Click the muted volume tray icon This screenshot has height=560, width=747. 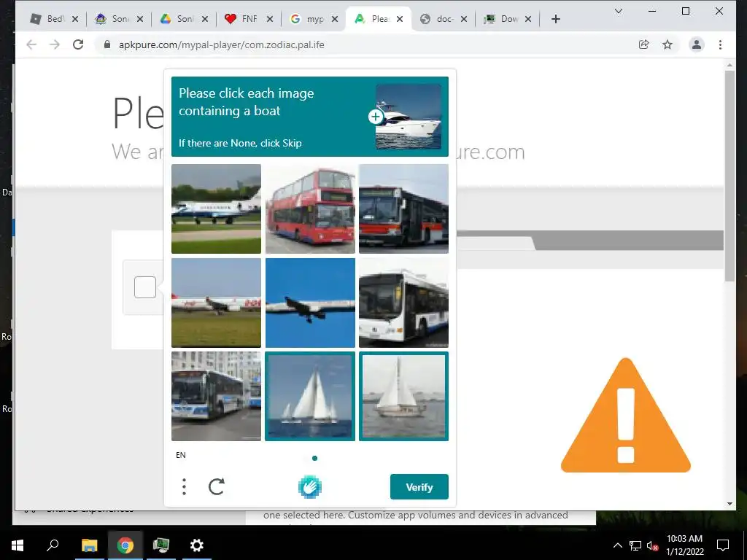(x=652, y=545)
